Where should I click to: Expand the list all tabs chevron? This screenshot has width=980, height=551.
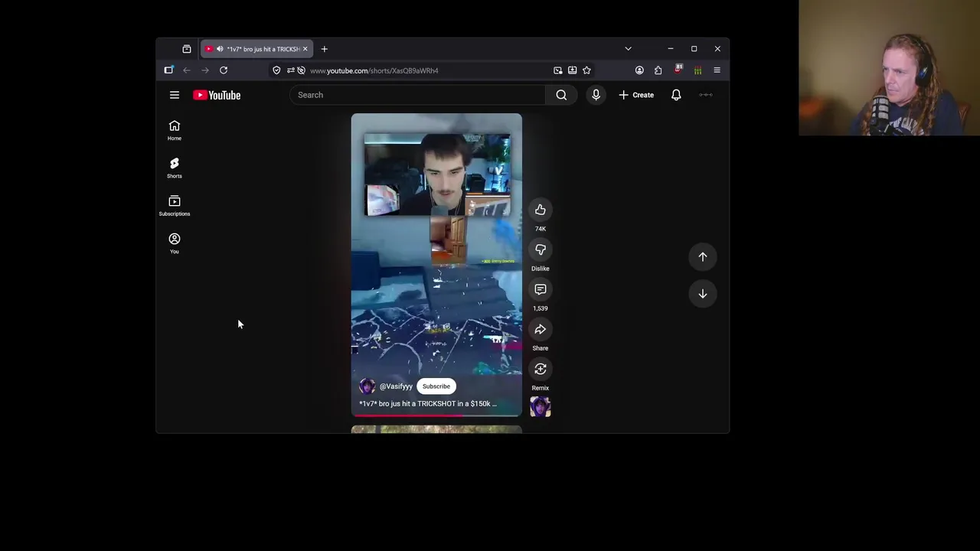point(628,49)
